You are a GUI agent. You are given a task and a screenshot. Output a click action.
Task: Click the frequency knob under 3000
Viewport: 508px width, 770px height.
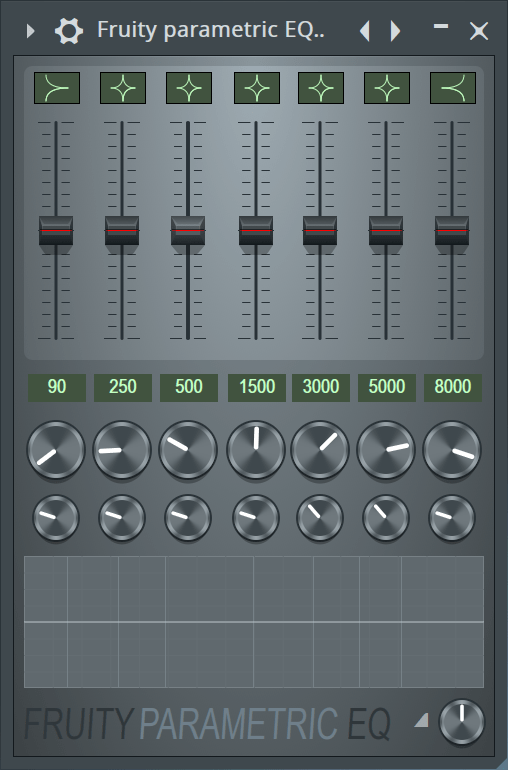[x=320, y=449]
